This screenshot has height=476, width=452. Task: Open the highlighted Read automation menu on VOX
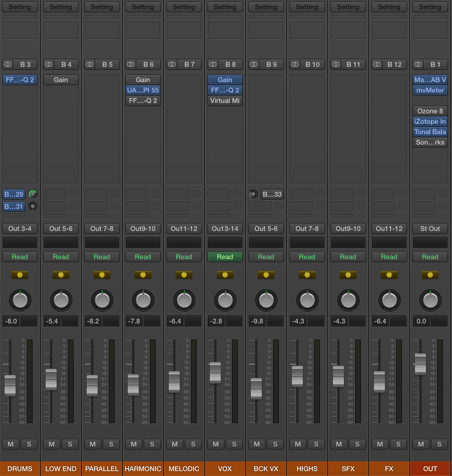225,257
